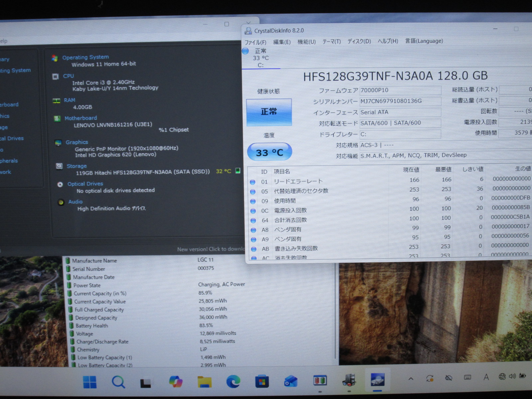Click the 33 °C temperature indicator
Viewport: 532px width, 399px height.
coord(269,152)
